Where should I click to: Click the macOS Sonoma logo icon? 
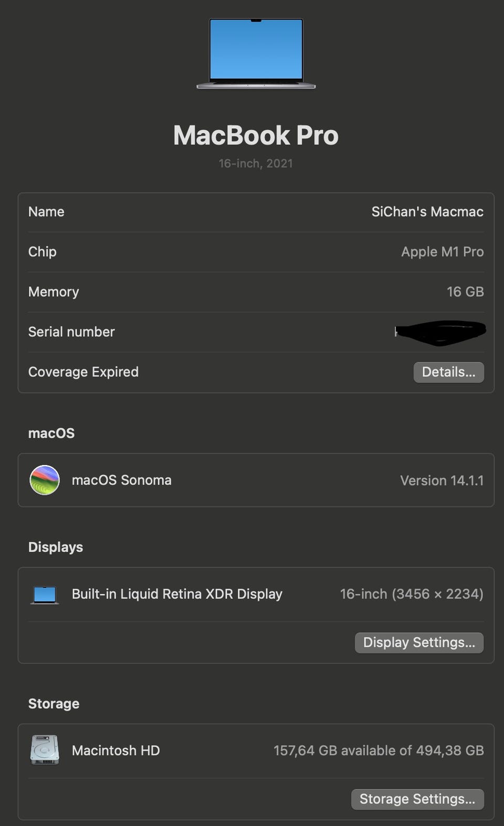click(45, 480)
